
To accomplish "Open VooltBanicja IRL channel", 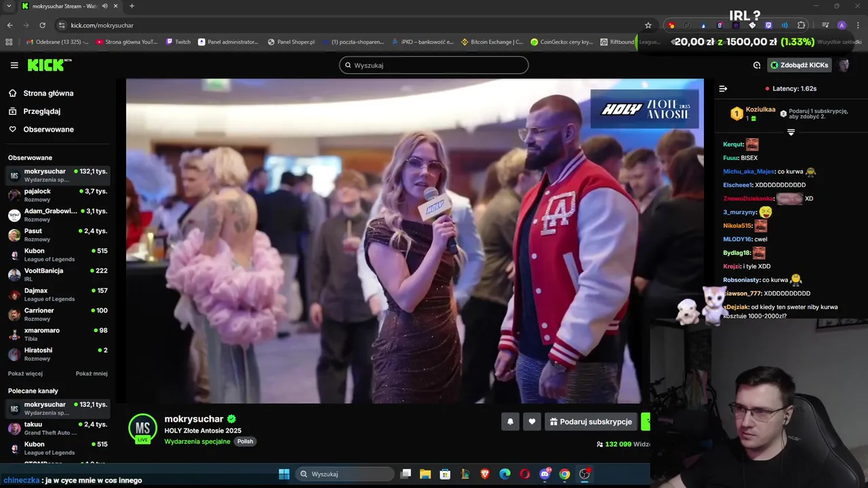I will tap(58, 274).
